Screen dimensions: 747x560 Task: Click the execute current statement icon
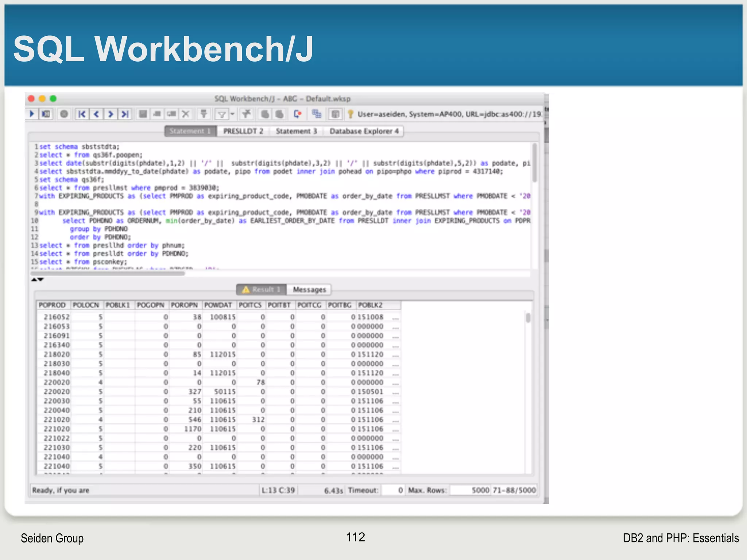coord(46,114)
